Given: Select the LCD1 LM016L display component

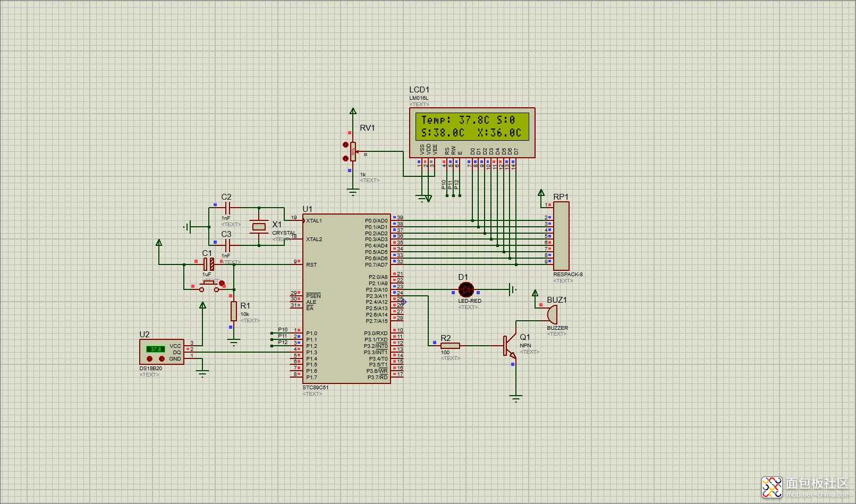Looking at the screenshot, I should [472, 132].
